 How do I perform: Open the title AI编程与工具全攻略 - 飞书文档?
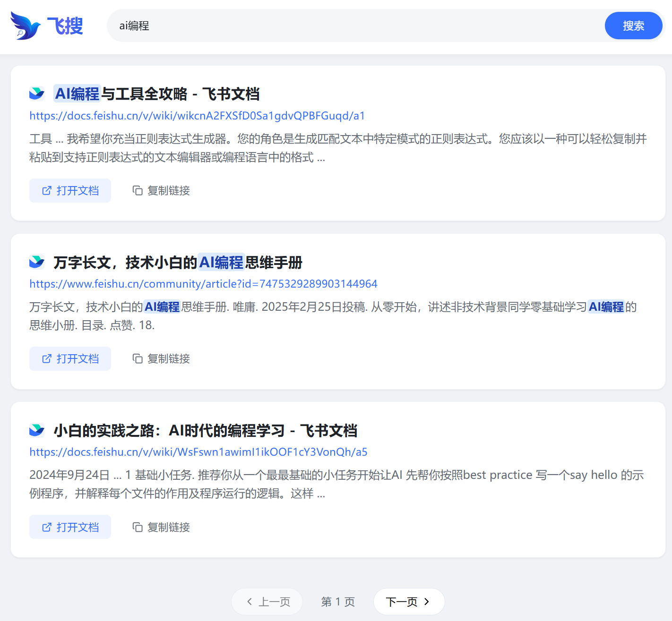tap(157, 94)
